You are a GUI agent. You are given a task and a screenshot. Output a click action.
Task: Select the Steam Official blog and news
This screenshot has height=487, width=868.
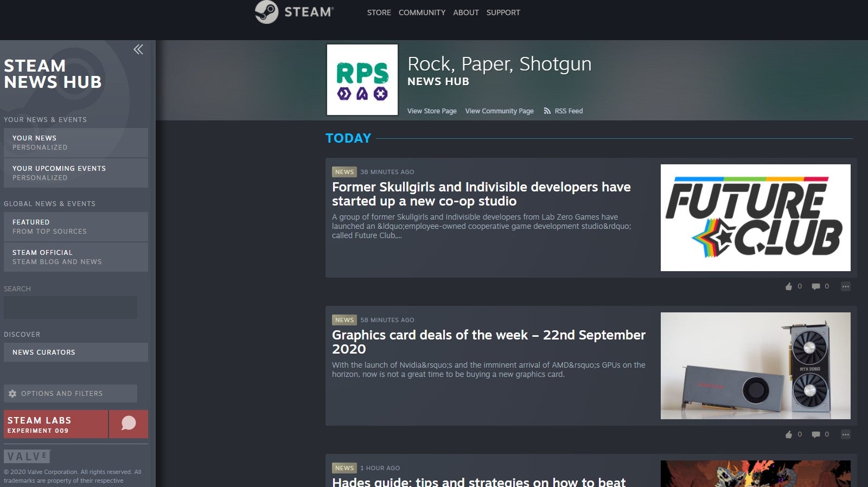[x=75, y=257]
